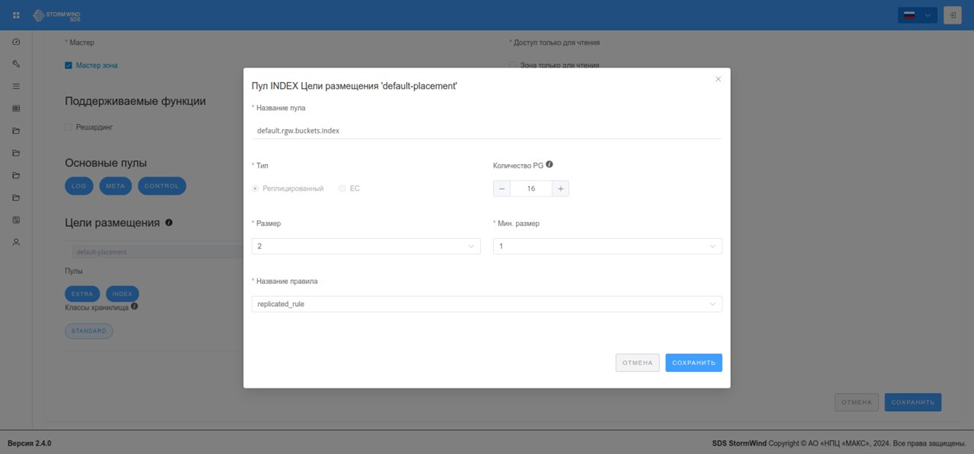This screenshot has width=974, height=454.
Task: Open the LOG pool tag
Action: pos(79,186)
